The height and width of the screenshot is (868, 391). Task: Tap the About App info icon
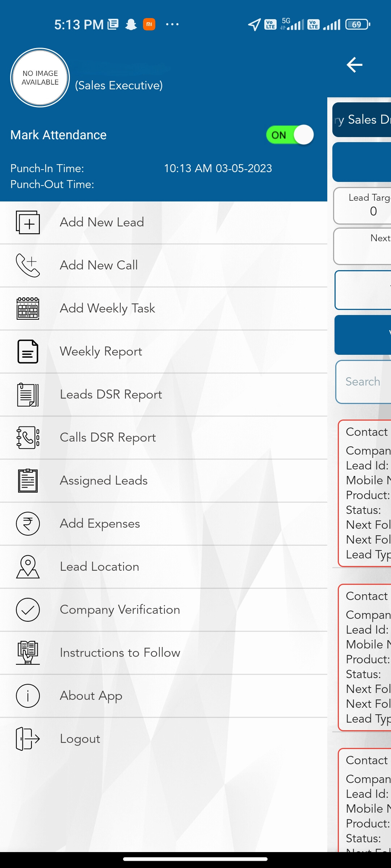click(28, 696)
